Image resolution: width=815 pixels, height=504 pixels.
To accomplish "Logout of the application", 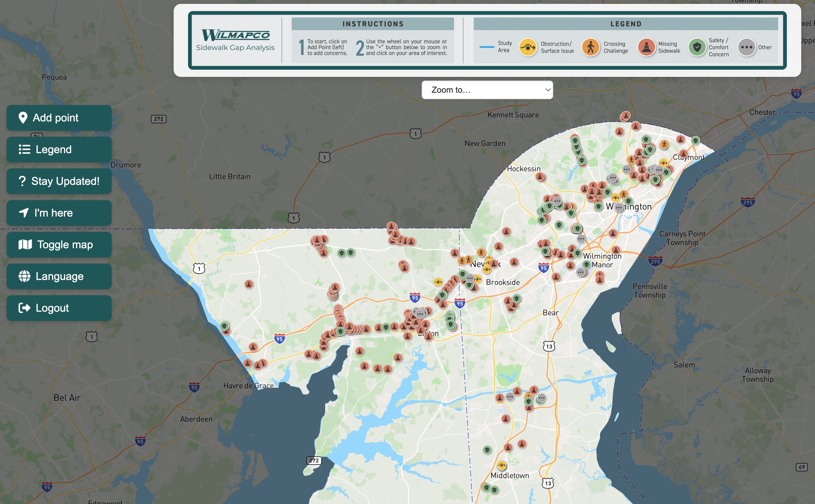I will 59,308.
